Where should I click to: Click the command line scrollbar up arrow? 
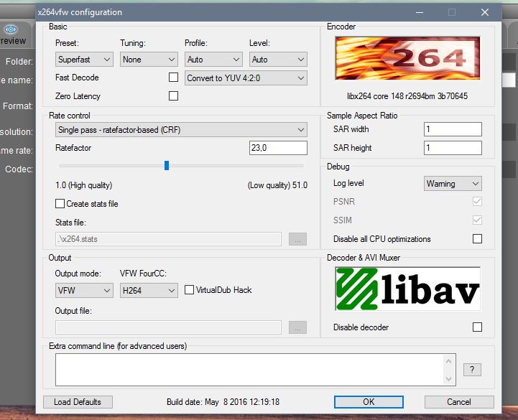[x=448, y=361]
